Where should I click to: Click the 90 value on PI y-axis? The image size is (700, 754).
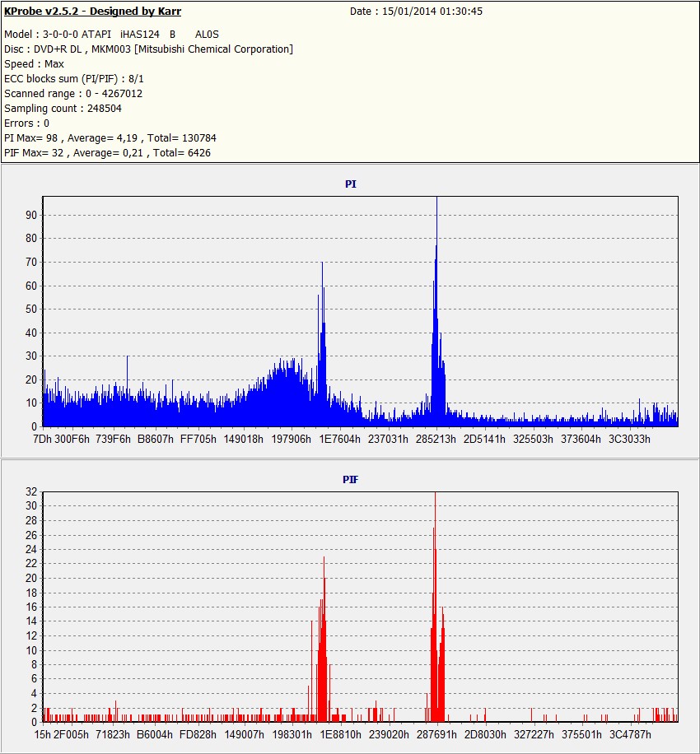31,215
